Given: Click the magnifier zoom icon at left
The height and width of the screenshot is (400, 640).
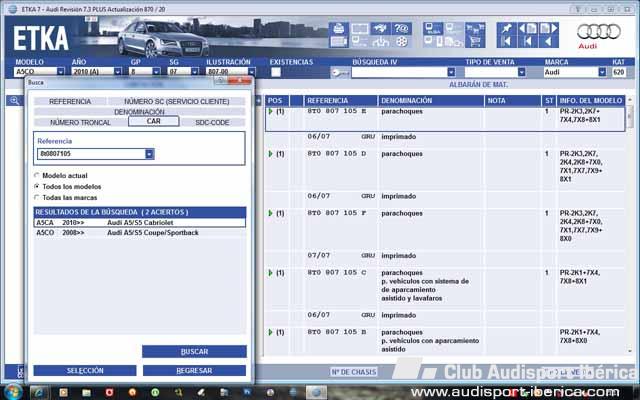Looking at the screenshot, I should 15,100.
